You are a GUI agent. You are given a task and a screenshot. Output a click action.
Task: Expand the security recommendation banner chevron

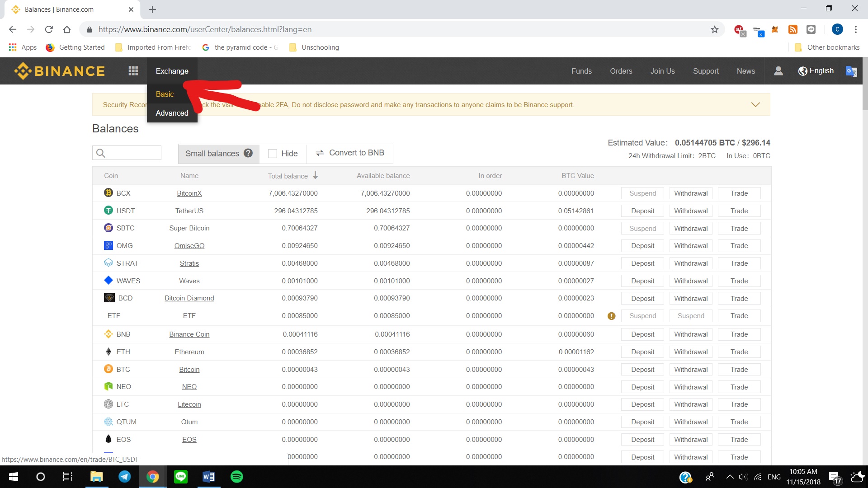click(755, 105)
